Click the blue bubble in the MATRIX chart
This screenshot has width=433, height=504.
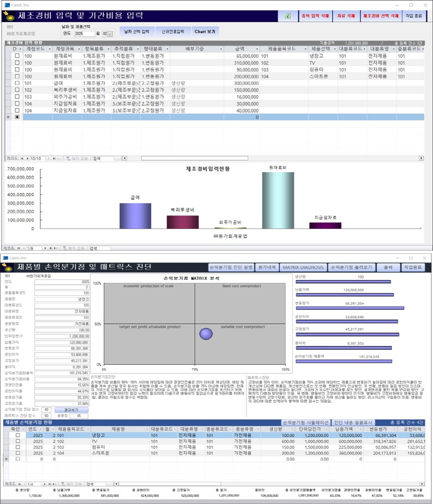tap(206, 333)
